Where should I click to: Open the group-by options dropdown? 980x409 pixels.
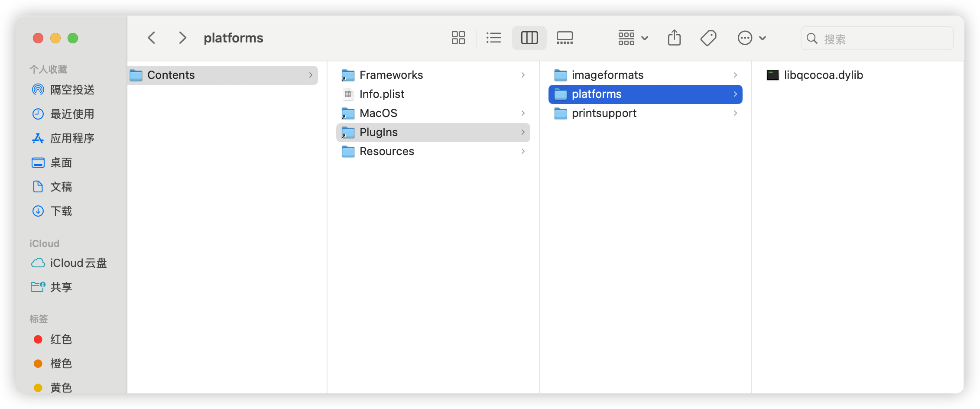click(x=633, y=38)
